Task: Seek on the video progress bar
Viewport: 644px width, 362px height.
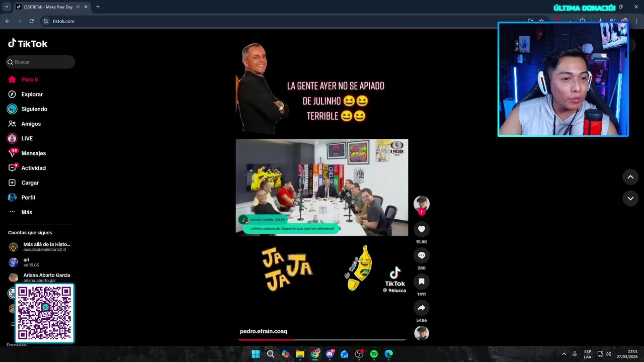Action: (322, 339)
